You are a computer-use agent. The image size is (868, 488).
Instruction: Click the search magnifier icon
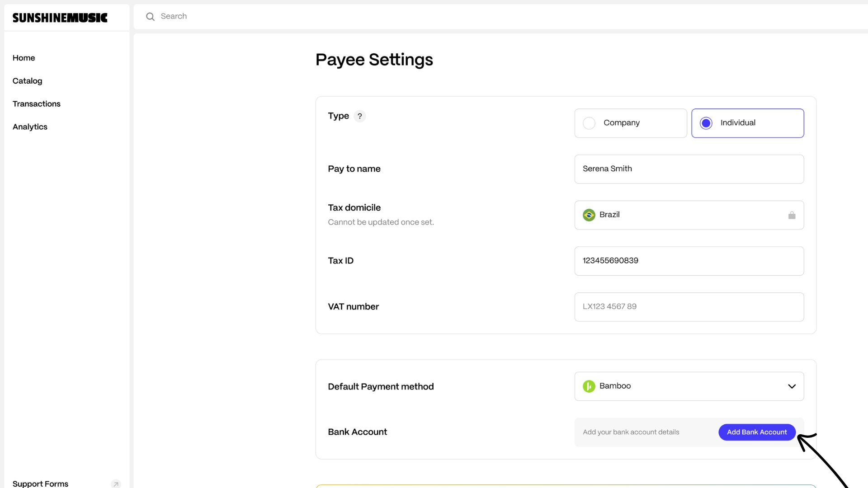coord(151,17)
